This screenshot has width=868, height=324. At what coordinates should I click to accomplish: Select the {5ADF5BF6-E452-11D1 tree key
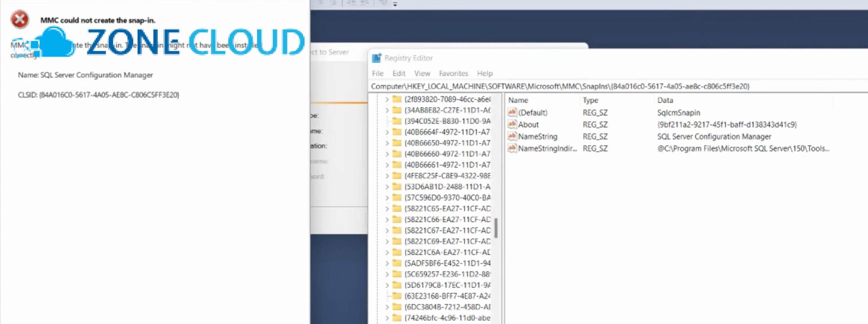pos(447,263)
